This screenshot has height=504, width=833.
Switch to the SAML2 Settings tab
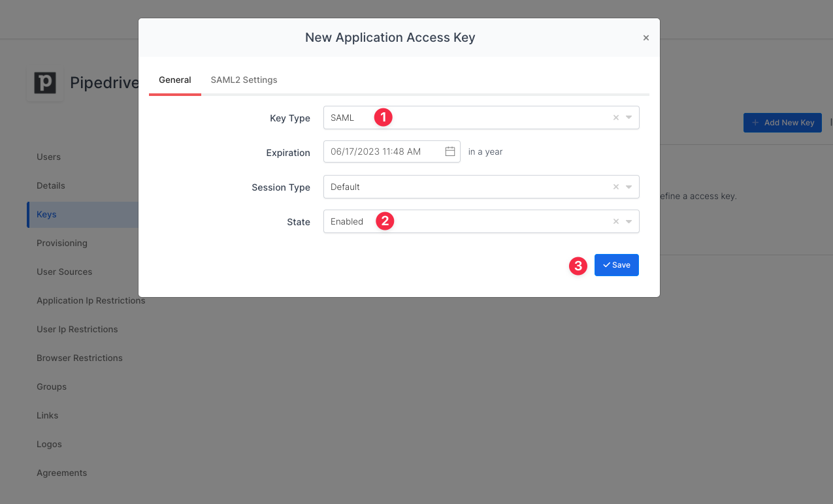244,80
